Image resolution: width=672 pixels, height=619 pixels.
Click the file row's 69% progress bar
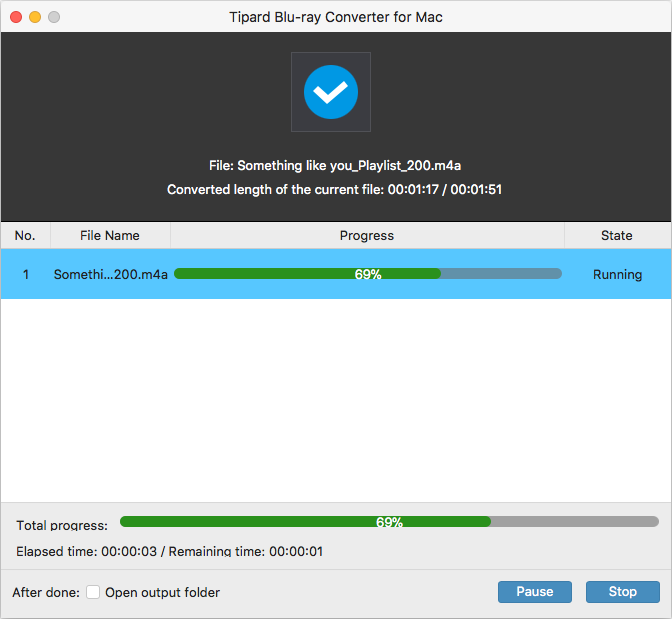pos(368,273)
